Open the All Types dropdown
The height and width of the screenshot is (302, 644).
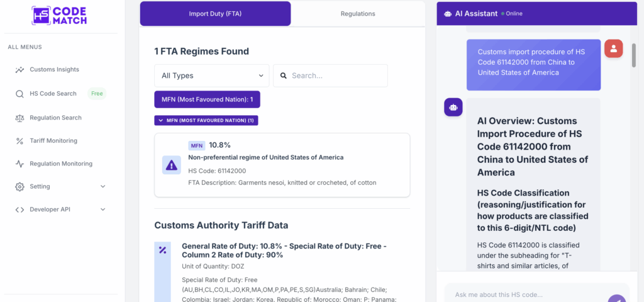(x=211, y=75)
